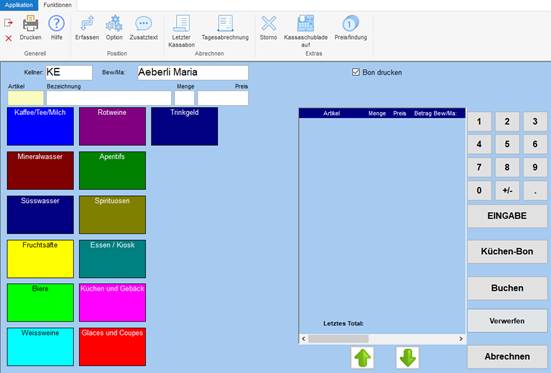551x373 pixels.
Task: Click the Abrechnen button
Action: (x=507, y=356)
